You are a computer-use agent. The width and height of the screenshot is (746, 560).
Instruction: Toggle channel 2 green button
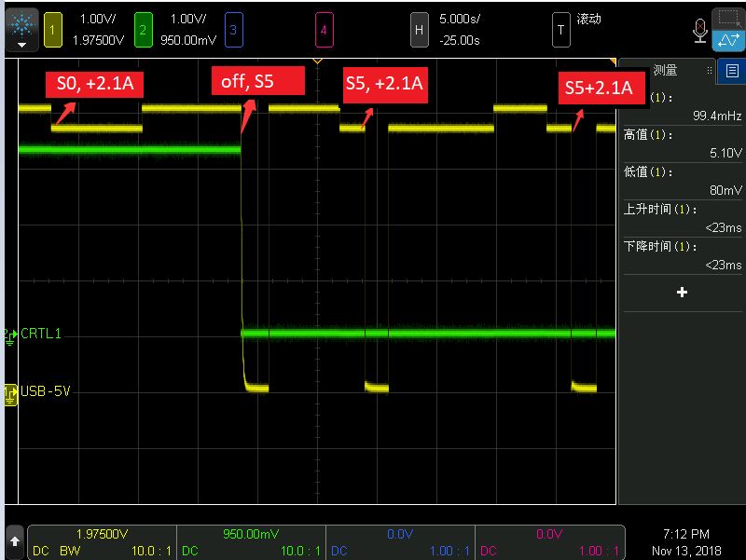pos(144,30)
